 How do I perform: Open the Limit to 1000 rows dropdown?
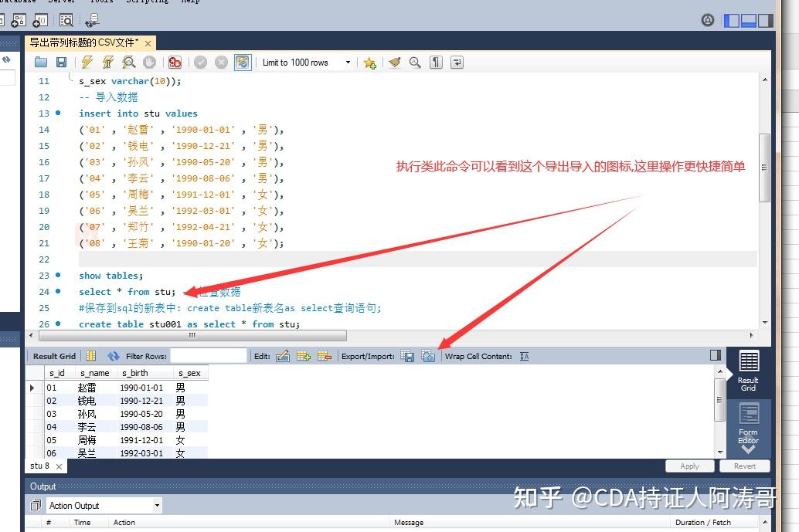point(348,63)
